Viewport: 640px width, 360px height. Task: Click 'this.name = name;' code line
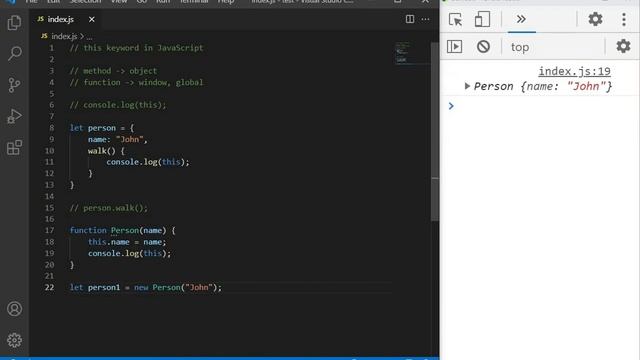click(127, 242)
